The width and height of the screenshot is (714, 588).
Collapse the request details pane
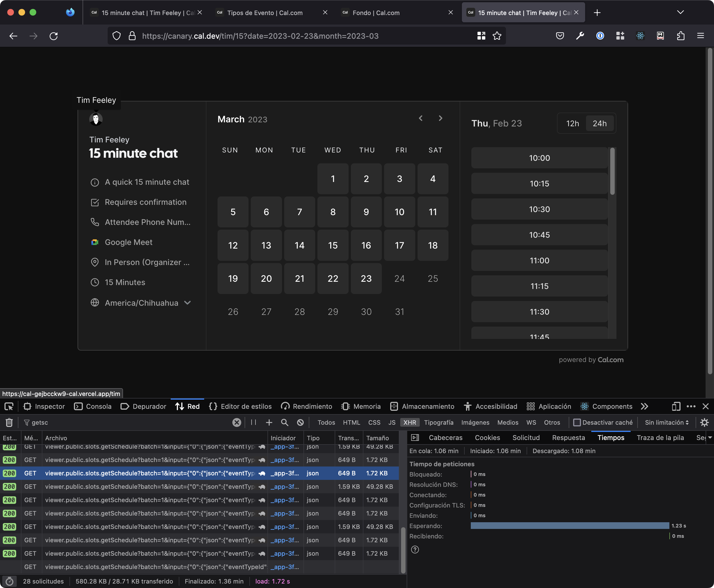coord(415,438)
